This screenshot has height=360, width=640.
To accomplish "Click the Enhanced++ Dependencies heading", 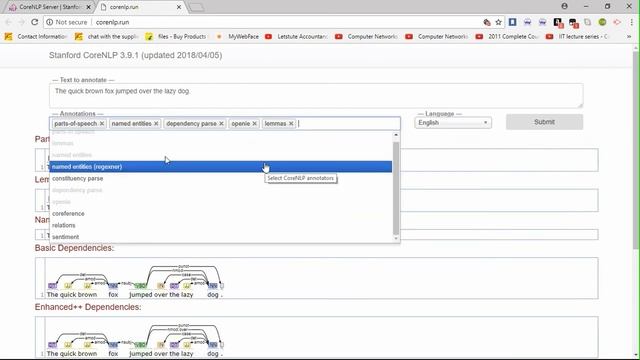I will click(88, 307).
